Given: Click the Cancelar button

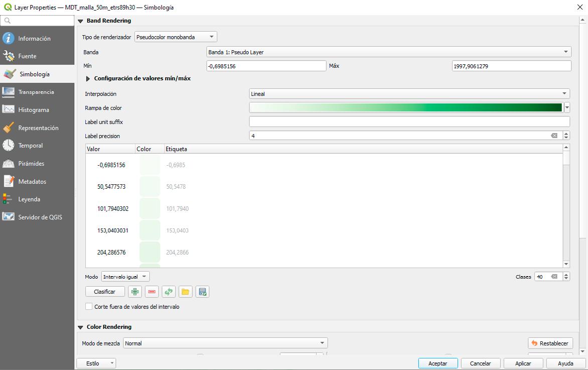Looking at the screenshot, I should [480, 363].
